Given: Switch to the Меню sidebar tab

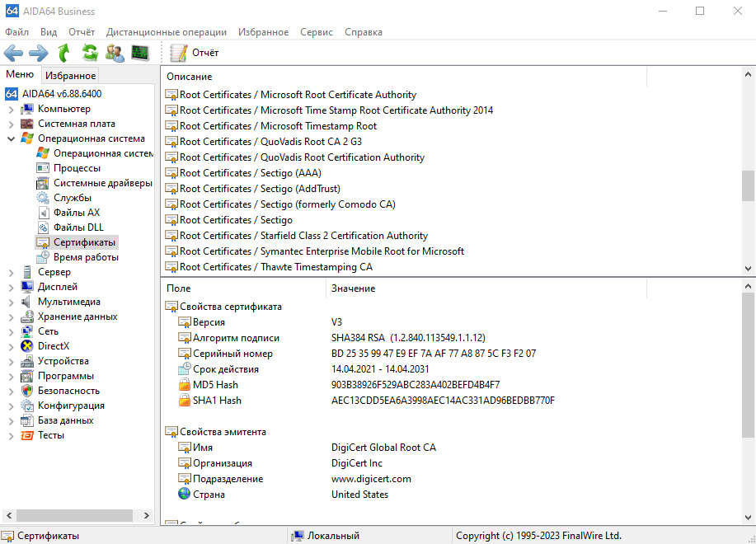Looking at the screenshot, I should tap(20, 74).
